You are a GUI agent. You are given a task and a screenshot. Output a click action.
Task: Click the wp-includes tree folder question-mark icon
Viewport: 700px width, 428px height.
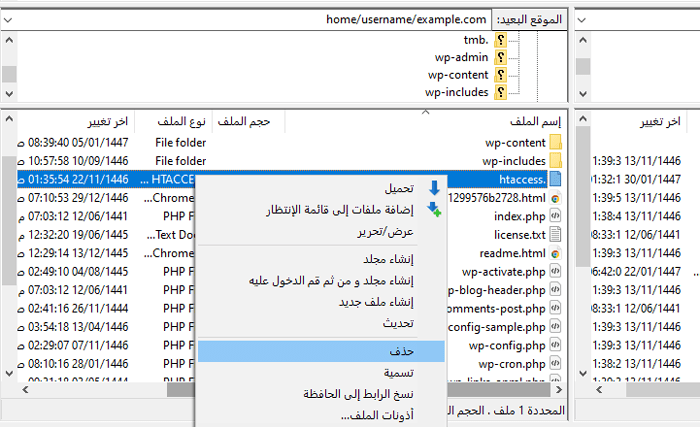pos(500,92)
